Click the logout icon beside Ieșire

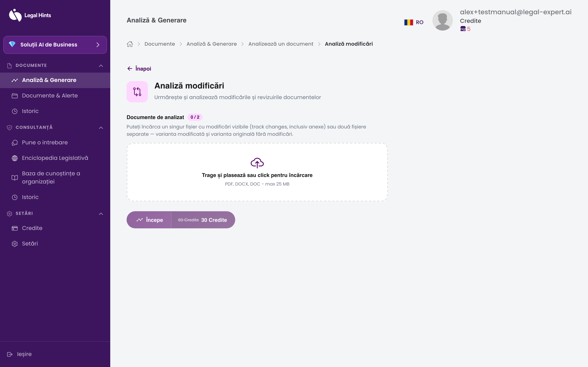tap(10, 354)
